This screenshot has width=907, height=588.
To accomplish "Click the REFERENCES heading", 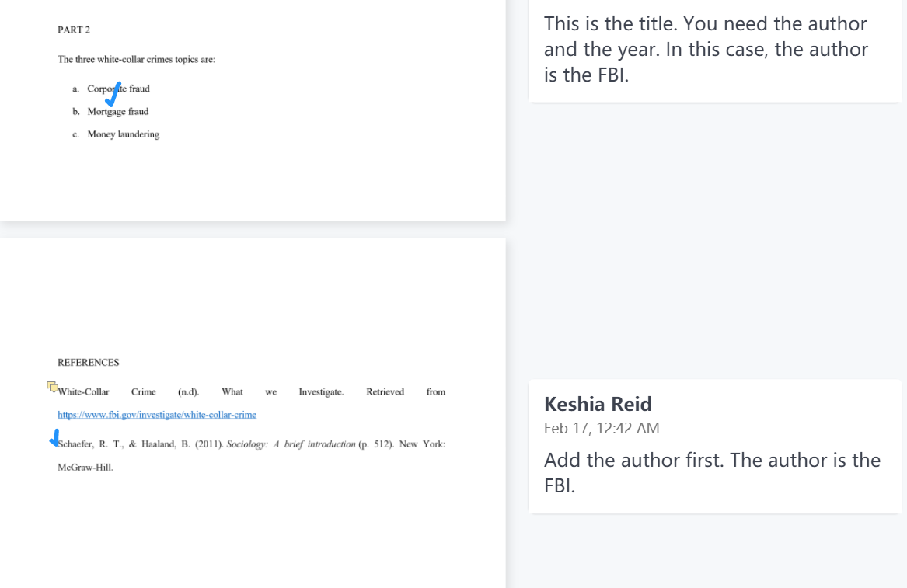I will [x=89, y=363].
